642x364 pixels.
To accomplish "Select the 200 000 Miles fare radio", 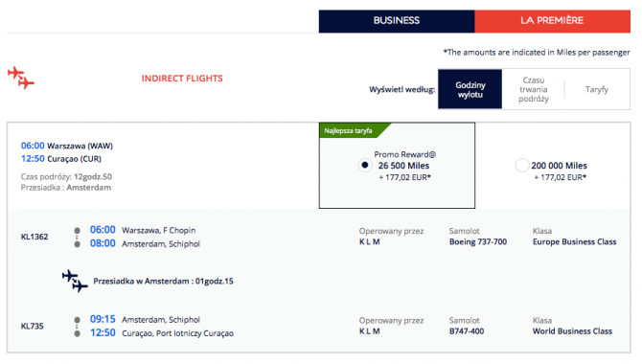I will point(522,165).
